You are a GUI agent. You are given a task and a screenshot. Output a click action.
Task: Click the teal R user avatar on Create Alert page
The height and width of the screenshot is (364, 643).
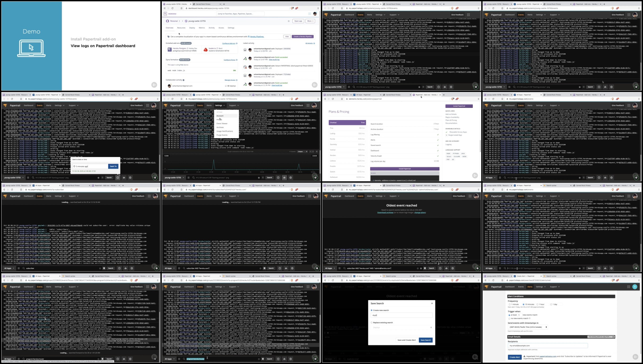point(635,287)
